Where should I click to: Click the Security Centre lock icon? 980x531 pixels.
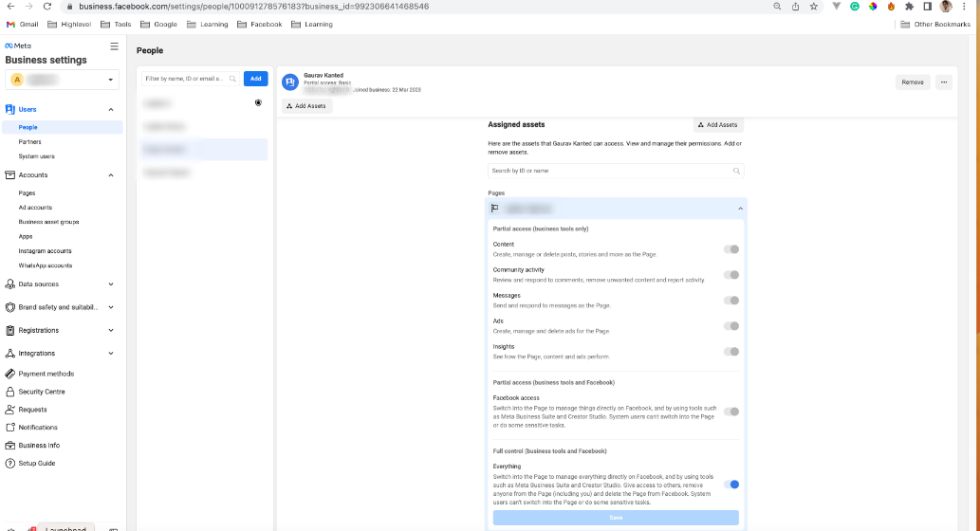click(x=10, y=392)
